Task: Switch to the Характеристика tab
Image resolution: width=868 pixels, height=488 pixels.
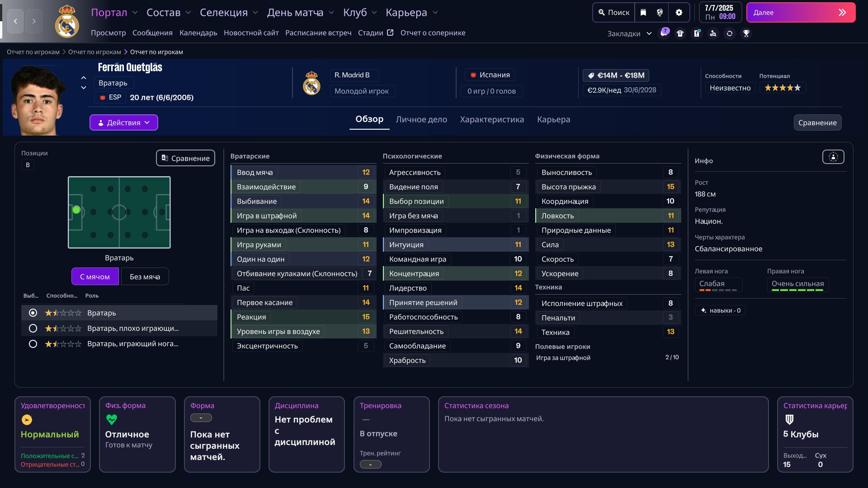Action: coord(492,119)
